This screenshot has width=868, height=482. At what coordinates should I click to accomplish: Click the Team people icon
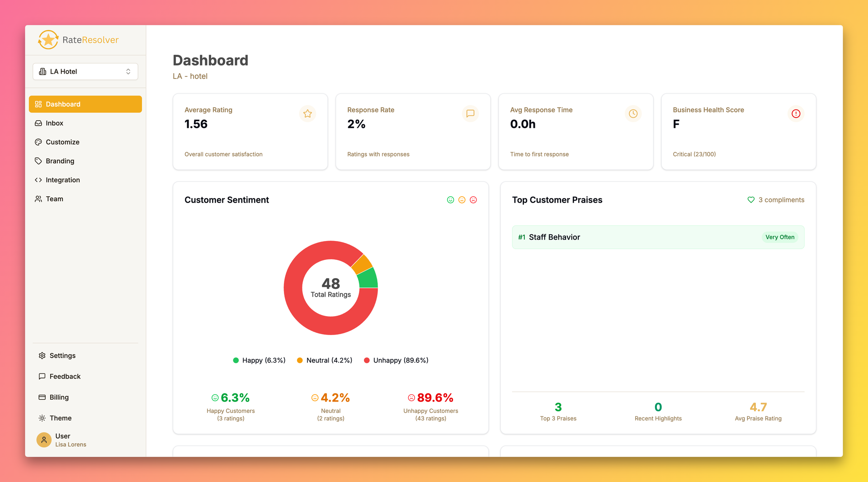point(39,199)
